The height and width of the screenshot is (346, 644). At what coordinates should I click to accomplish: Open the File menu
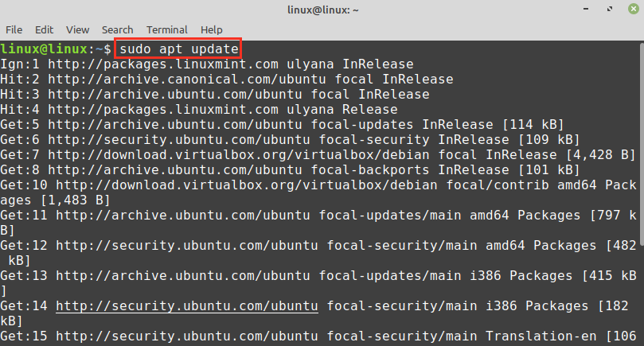(14, 29)
